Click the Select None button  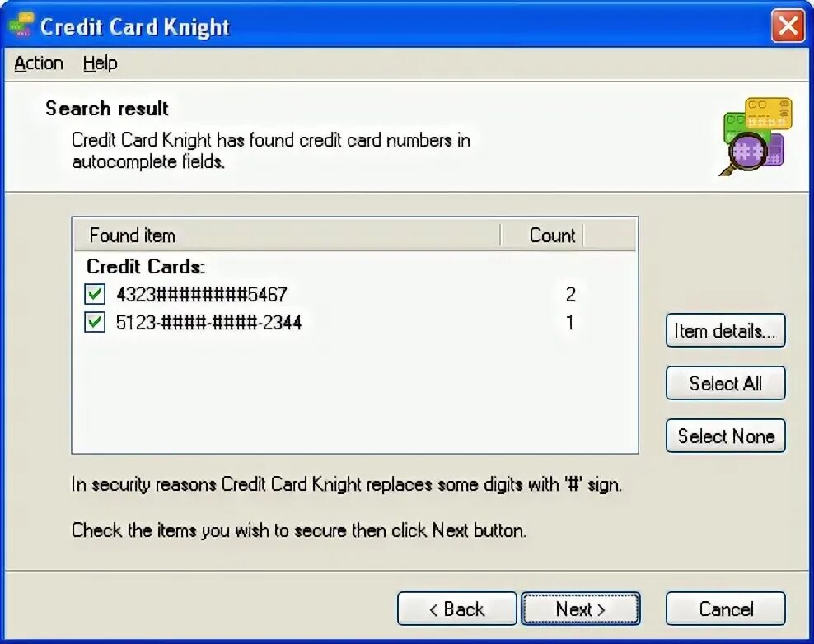(x=725, y=436)
